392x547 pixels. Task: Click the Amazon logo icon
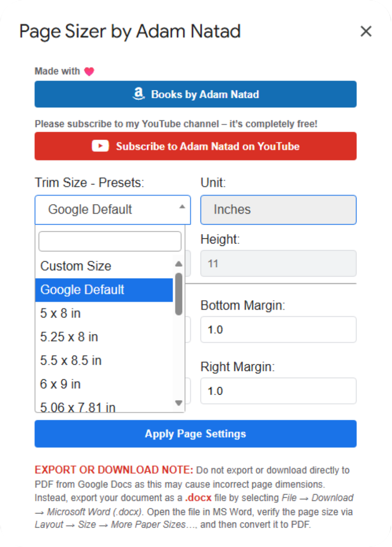tap(138, 94)
